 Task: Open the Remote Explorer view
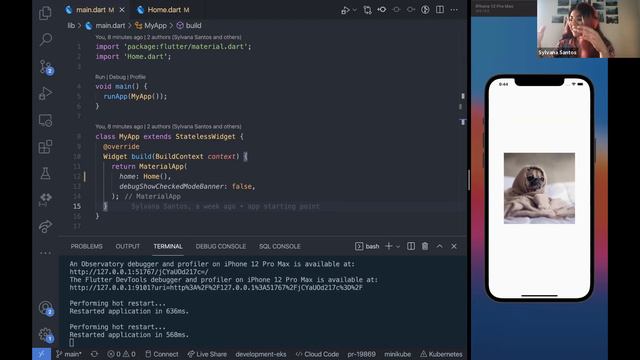click(x=45, y=120)
